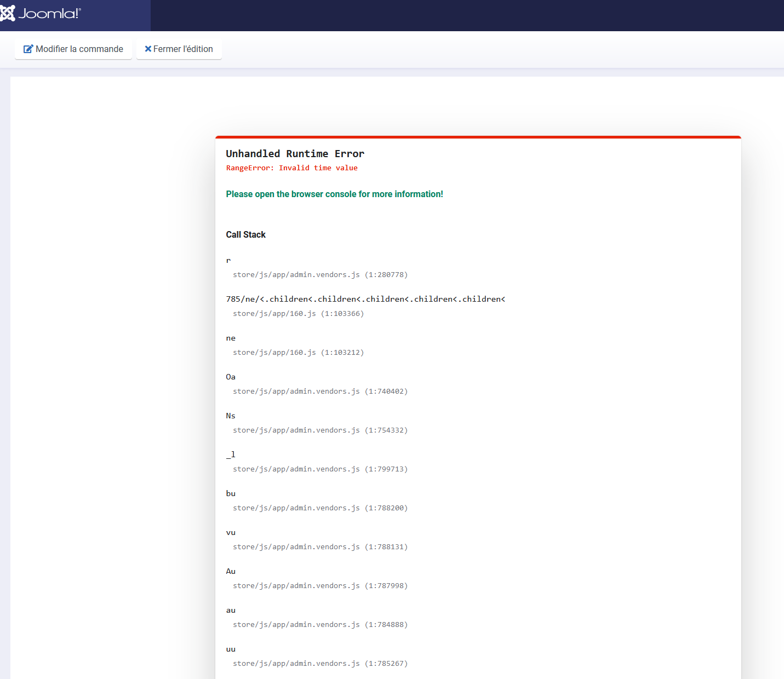The height and width of the screenshot is (679, 784).
Task: Click the Joomla logo in header
Action: click(42, 14)
